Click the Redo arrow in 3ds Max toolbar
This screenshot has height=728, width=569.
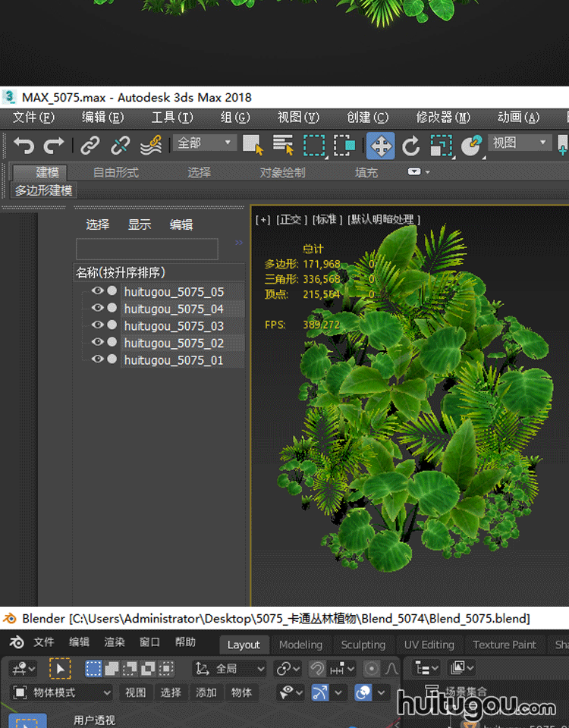[x=54, y=145]
